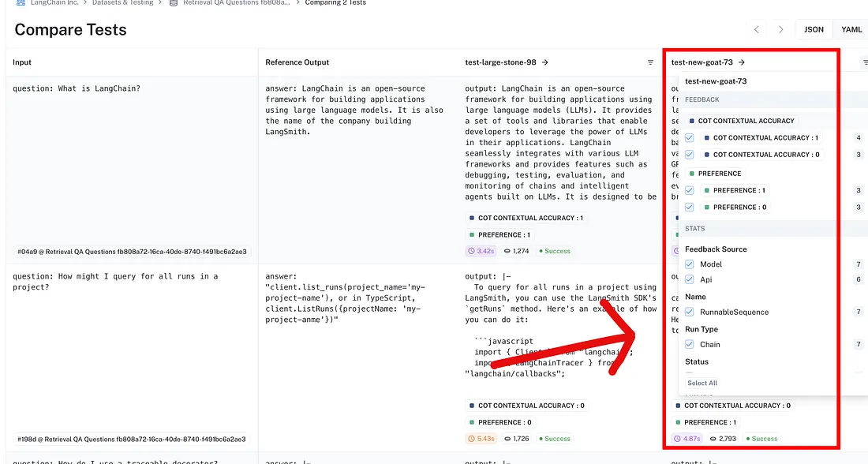Click the Success status next to 2,793 tokens
Viewport: 868px width, 464px height.
click(761, 439)
